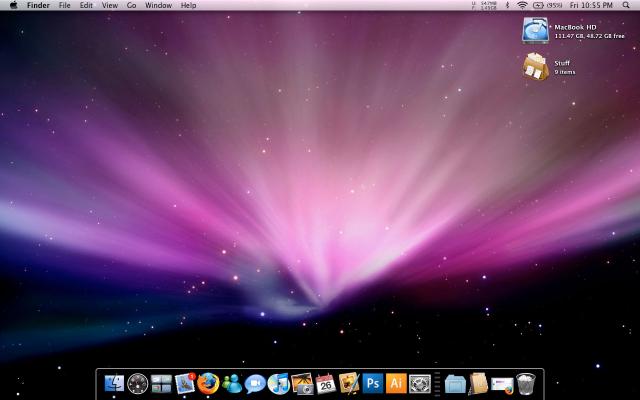Launch iChat from the Dock
640x400 pixels.
click(255, 384)
